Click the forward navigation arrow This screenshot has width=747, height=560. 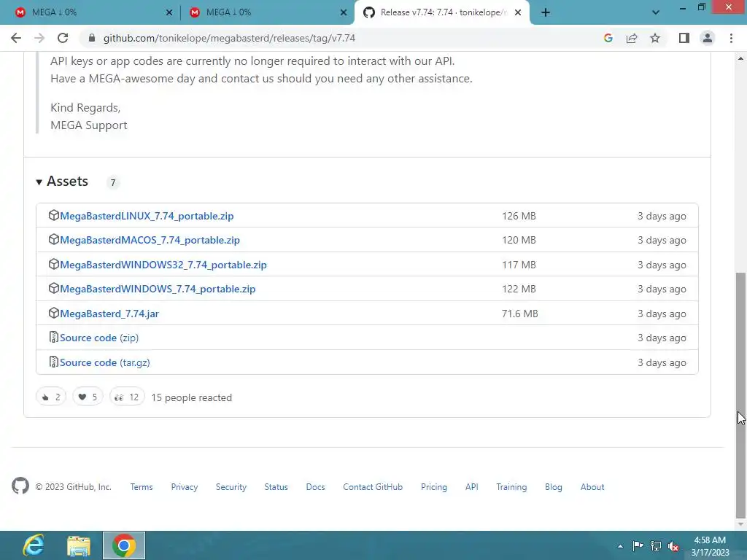[x=39, y=38]
